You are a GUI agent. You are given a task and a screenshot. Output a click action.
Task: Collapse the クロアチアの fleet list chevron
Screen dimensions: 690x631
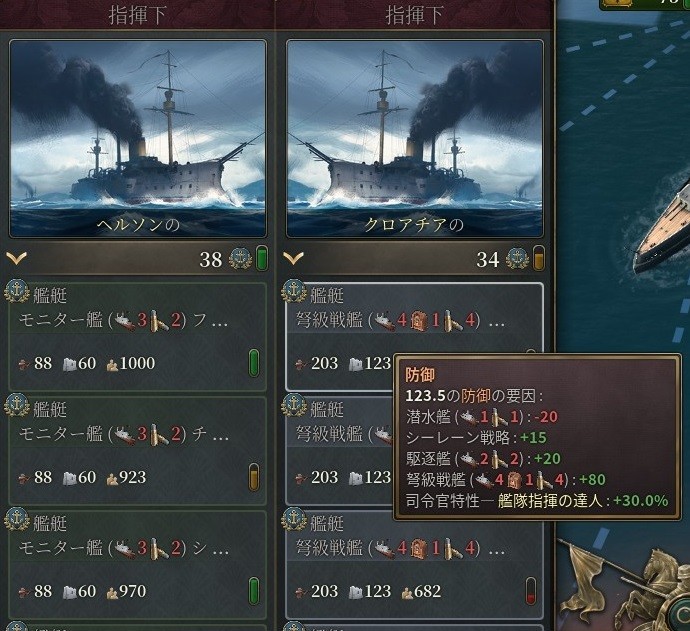point(294,258)
